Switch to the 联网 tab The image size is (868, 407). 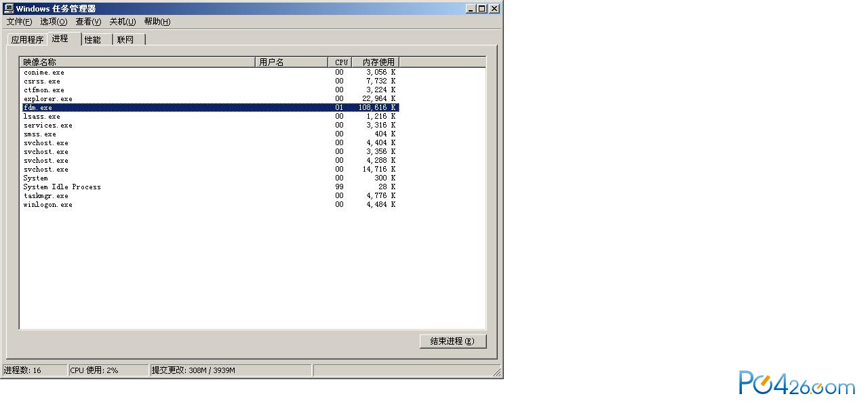(x=129, y=39)
